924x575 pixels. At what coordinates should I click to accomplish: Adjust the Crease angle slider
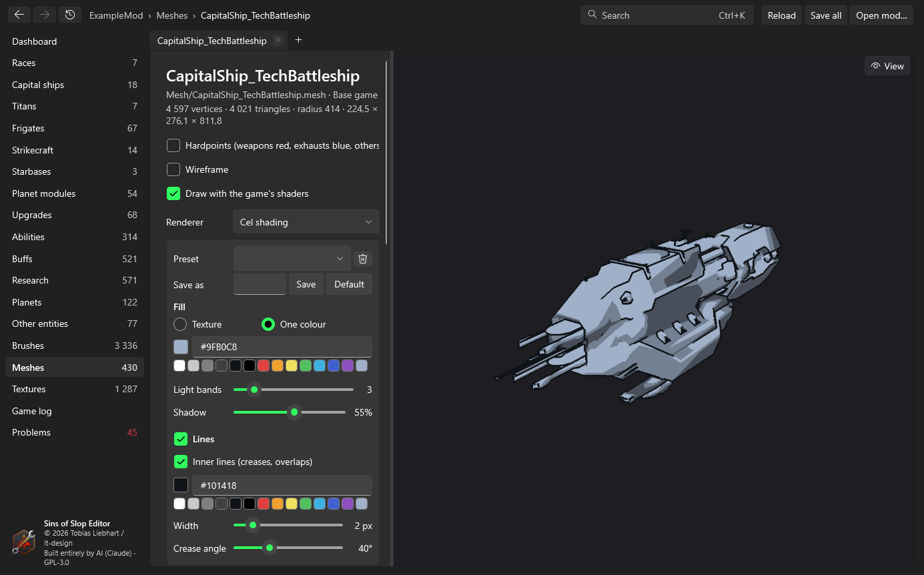(288, 548)
